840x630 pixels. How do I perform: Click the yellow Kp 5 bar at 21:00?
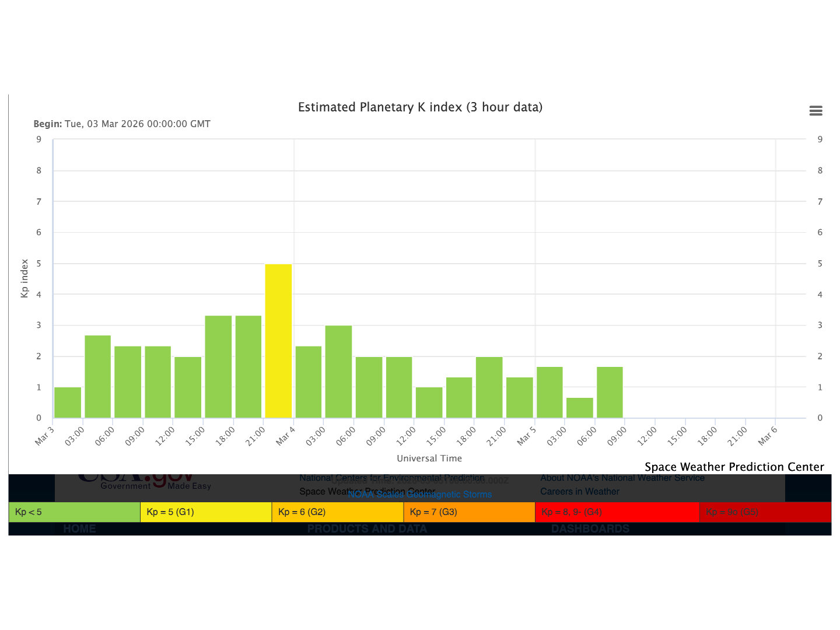278,341
